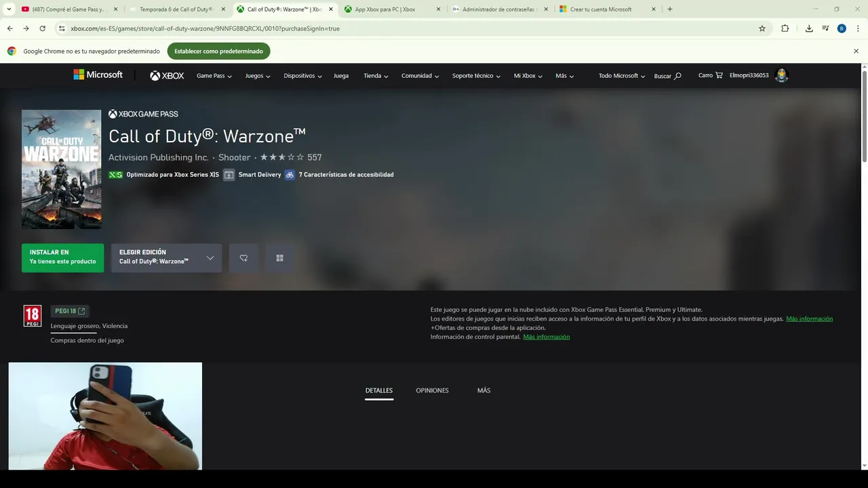This screenshot has height=488, width=868.
Task: Bookmark page with star icon
Action: click(x=762, y=28)
